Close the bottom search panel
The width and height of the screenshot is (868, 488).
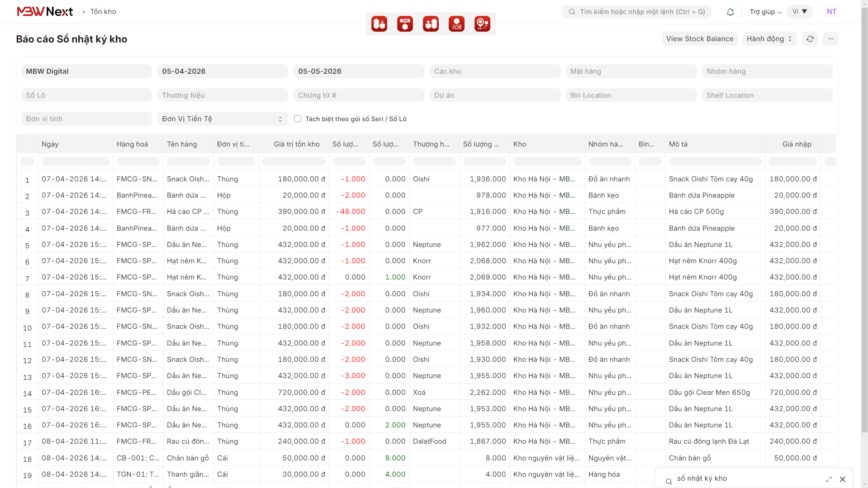(x=842, y=479)
